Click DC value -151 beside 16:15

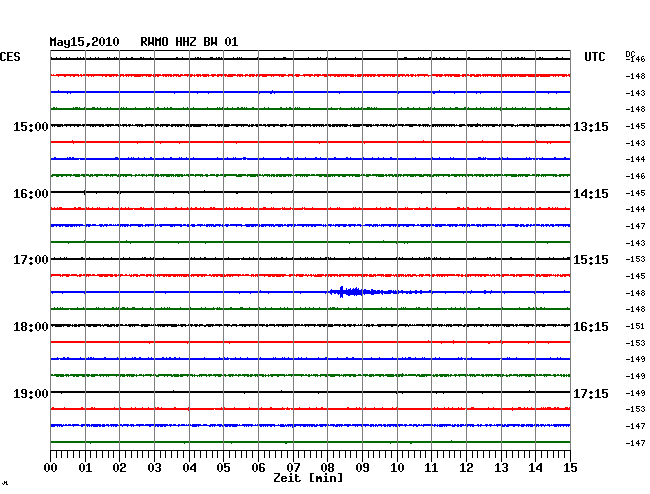coord(635,326)
